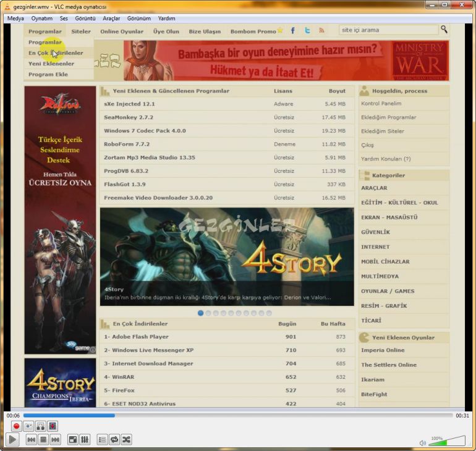Mute audio with the speaker icon
This screenshot has height=451, width=476.
pyautogui.click(x=423, y=443)
